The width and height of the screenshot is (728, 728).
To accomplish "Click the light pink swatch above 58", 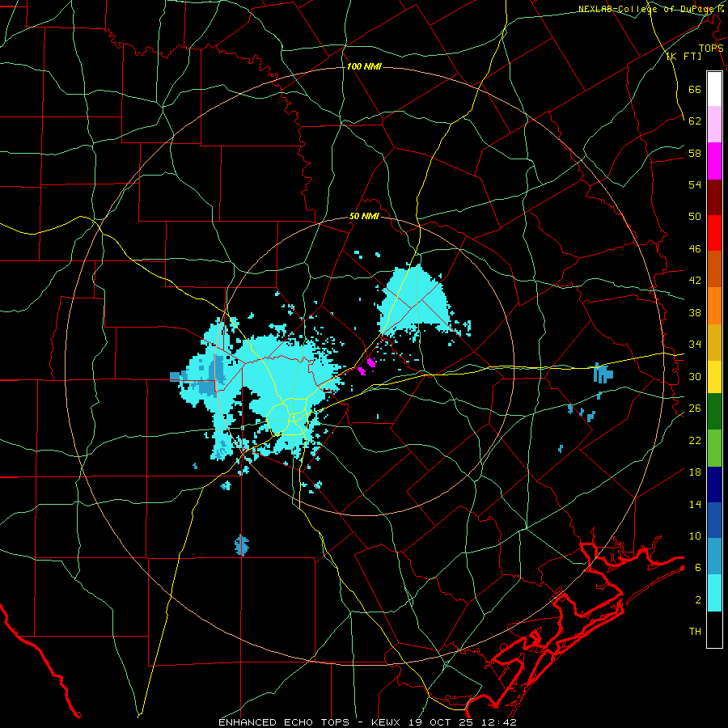I will click(x=714, y=125).
